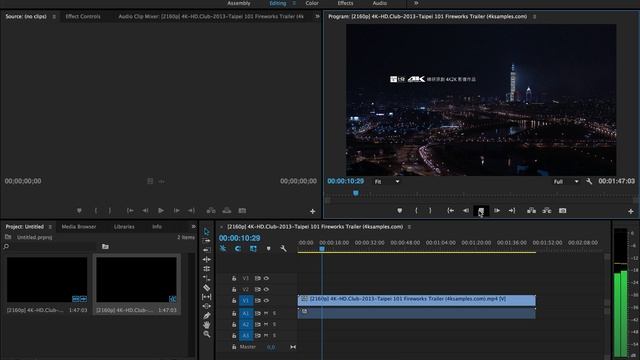Click Overwrite in the Source monitor
The height and width of the screenshot is (360, 640).
click(x=227, y=211)
